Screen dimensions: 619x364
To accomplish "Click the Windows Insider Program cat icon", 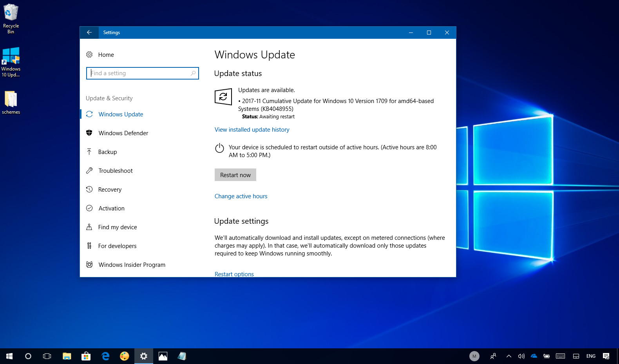I will tap(89, 264).
